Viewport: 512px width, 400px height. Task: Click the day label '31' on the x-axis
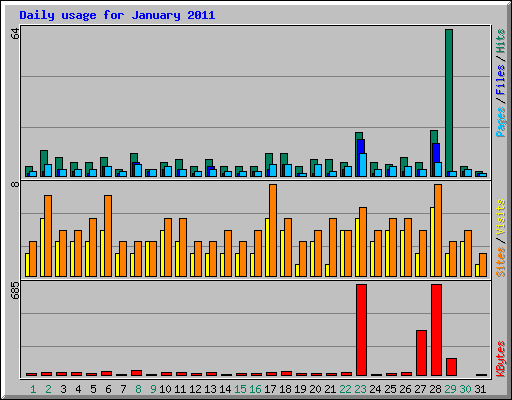(x=480, y=389)
